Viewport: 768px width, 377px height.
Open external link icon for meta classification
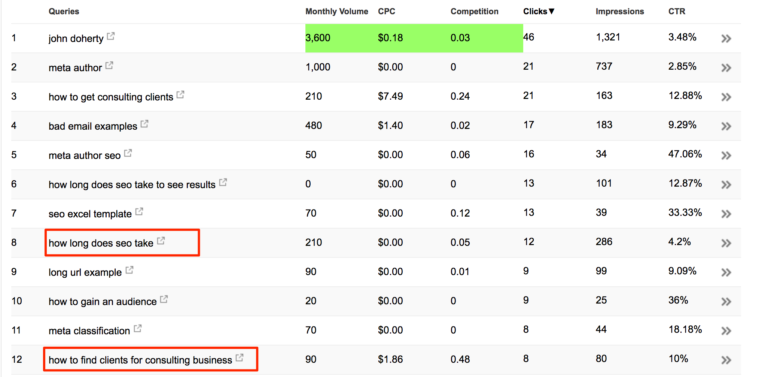click(x=138, y=329)
